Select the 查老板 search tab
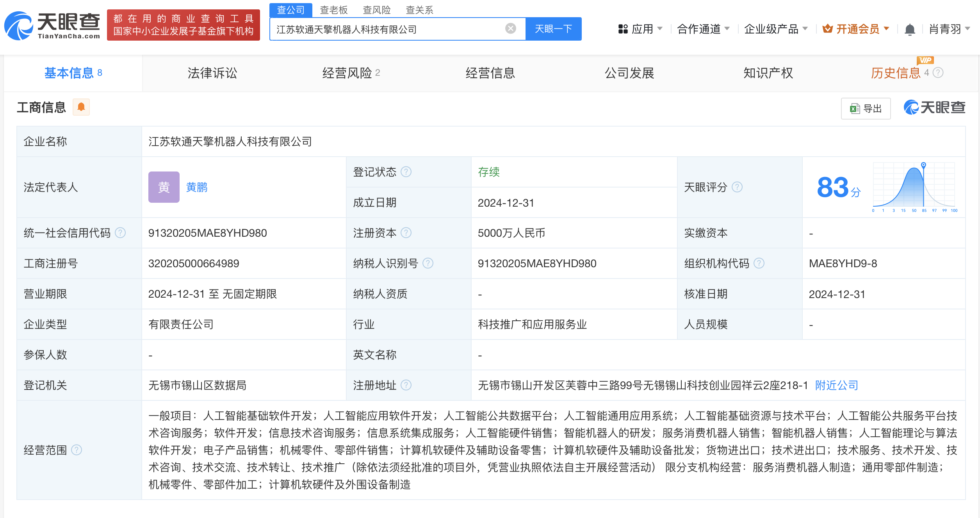This screenshot has width=980, height=518. click(333, 10)
